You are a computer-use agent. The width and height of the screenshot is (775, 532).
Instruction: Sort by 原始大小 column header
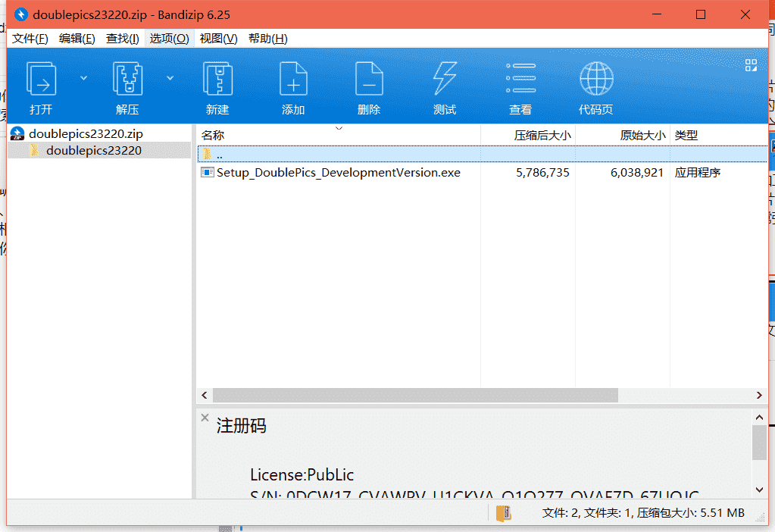pos(623,135)
